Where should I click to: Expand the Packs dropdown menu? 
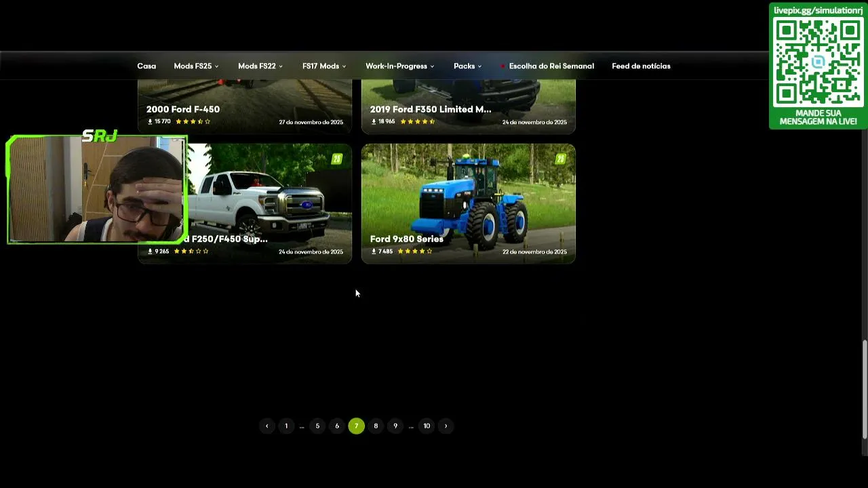point(468,66)
